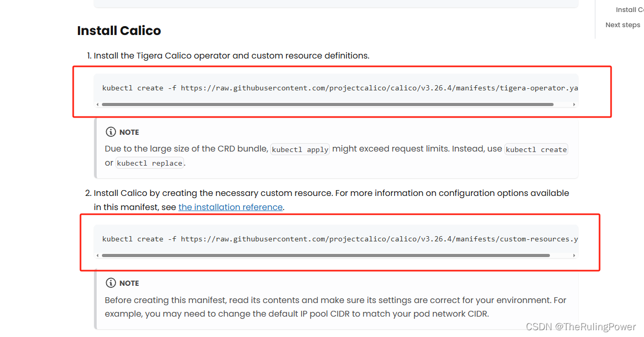Click the tigera-operator.yaml kubectl command text
This screenshot has height=337, width=644.
[x=340, y=88]
